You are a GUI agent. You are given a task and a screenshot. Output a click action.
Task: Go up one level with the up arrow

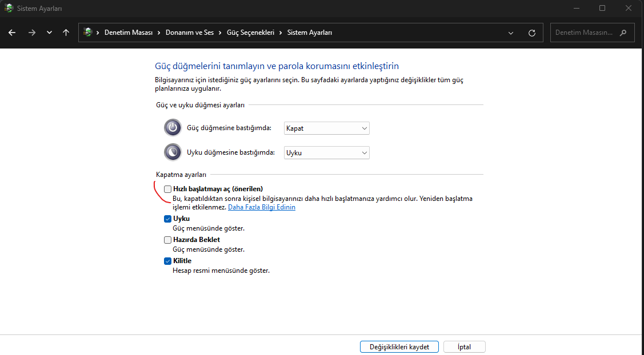click(66, 33)
